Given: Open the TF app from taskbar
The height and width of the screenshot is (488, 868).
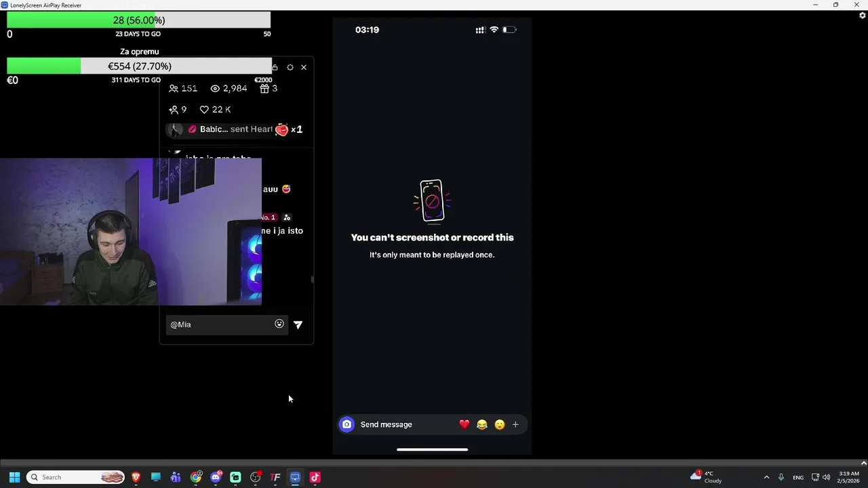Looking at the screenshot, I should 275,477.
